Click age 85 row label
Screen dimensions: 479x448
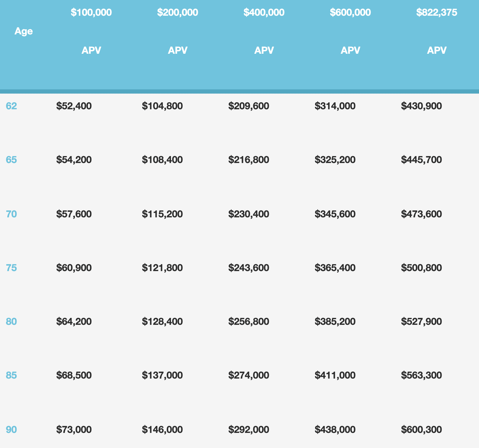click(11, 375)
